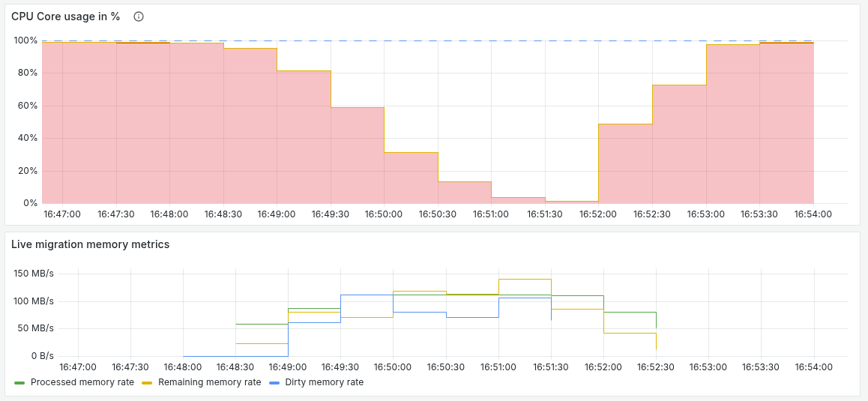The height and width of the screenshot is (401, 868).
Task: Click the 16:48:00 label on memory chart axis
Action: pyautogui.click(x=183, y=367)
